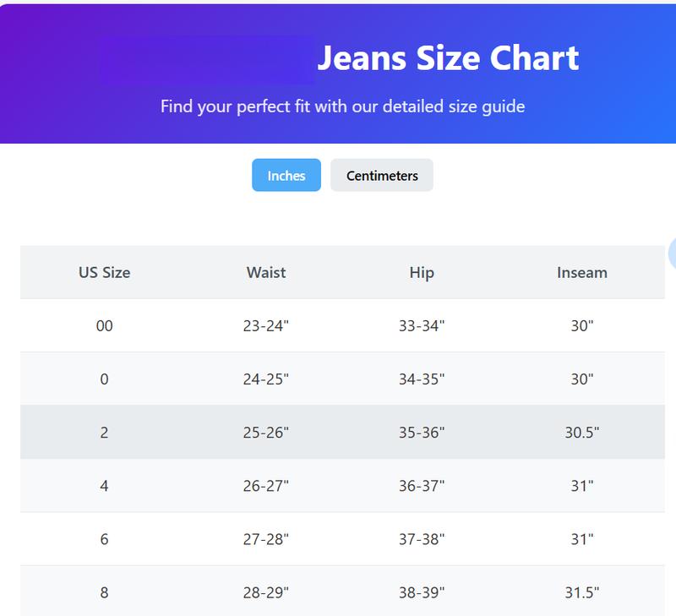
Task: Click the 23-24 inch waist measurement
Action: [x=264, y=324]
